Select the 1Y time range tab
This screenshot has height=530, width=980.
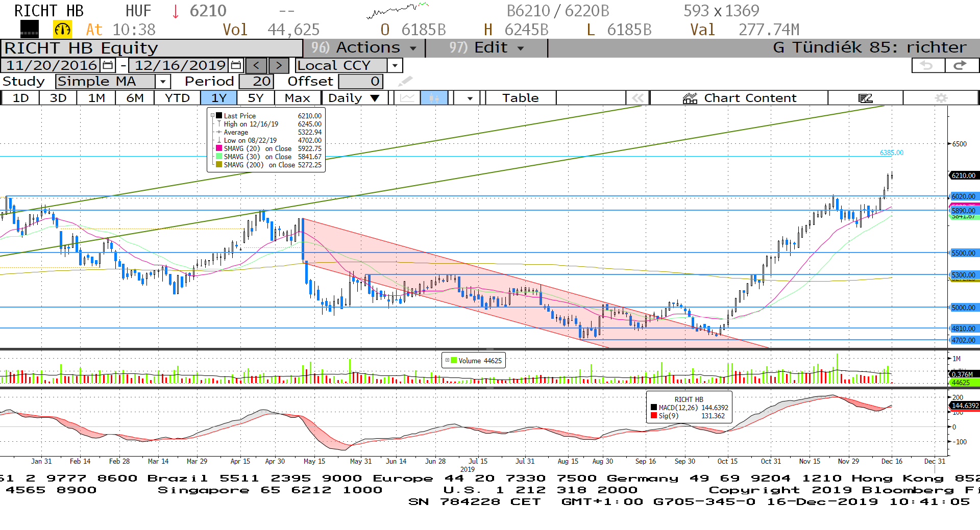(x=218, y=98)
